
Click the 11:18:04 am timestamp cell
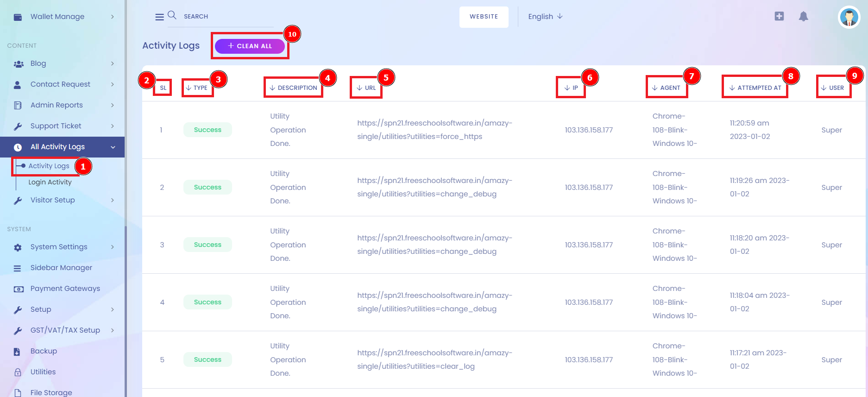coord(760,302)
